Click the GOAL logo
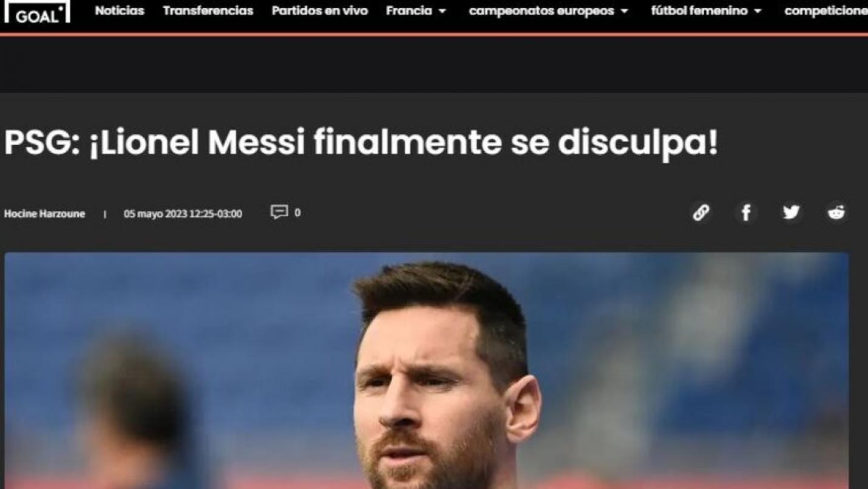The image size is (868, 489). pos(37,11)
